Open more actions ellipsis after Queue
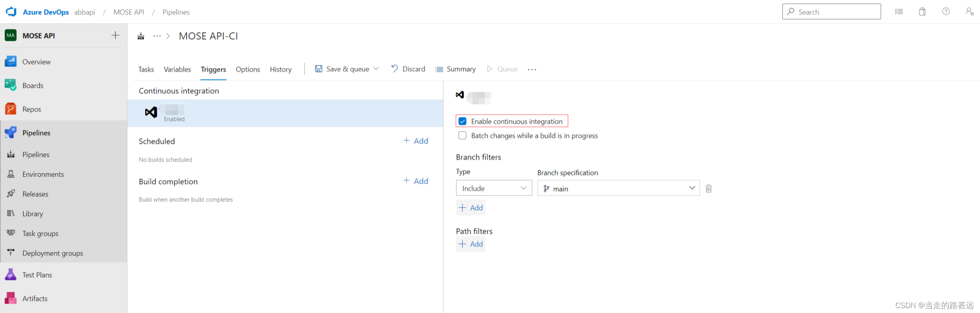This screenshot has height=313, width=980. click(532, 69)
